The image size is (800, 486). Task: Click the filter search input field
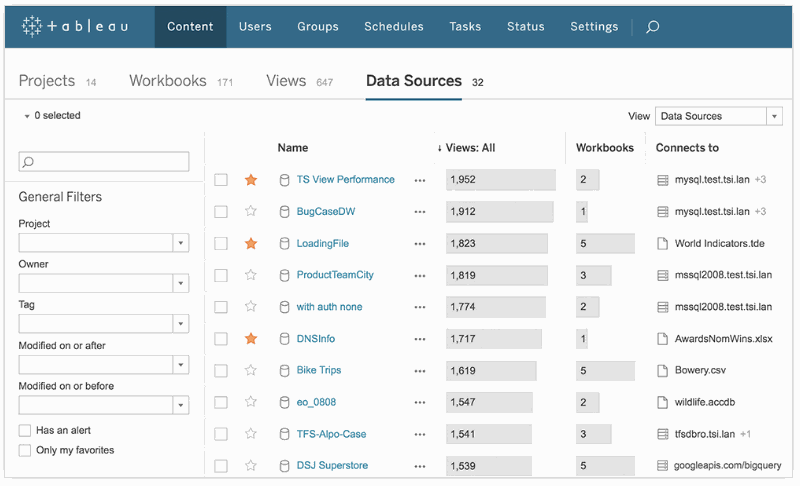click(x=104, y=161)
